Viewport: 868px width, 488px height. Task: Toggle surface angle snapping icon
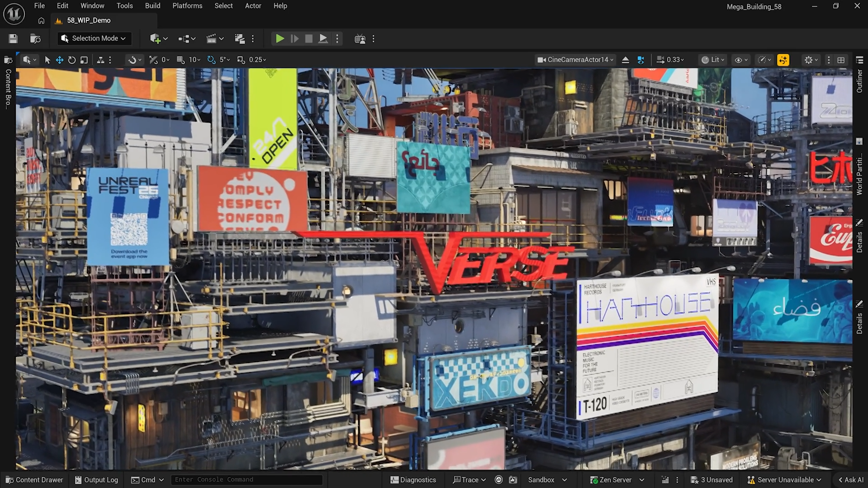pyautogui.click(x=154, y=60)
